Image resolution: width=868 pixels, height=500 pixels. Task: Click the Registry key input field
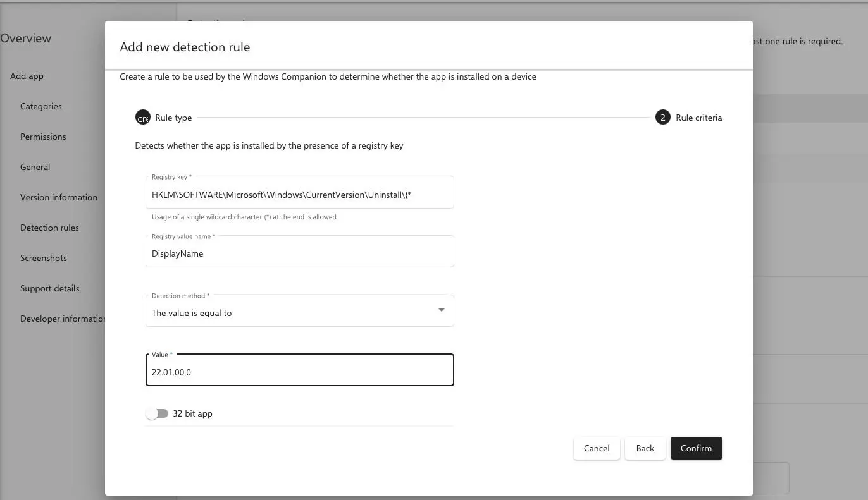pyautogui.click(x=299, y=195)
